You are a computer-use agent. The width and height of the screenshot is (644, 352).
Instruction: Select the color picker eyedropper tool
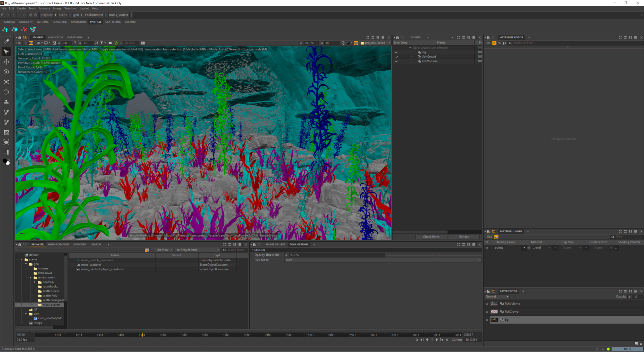6,41
